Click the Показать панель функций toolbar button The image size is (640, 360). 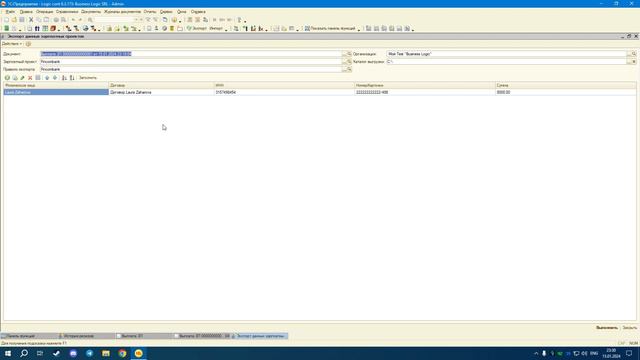[330, 29]
